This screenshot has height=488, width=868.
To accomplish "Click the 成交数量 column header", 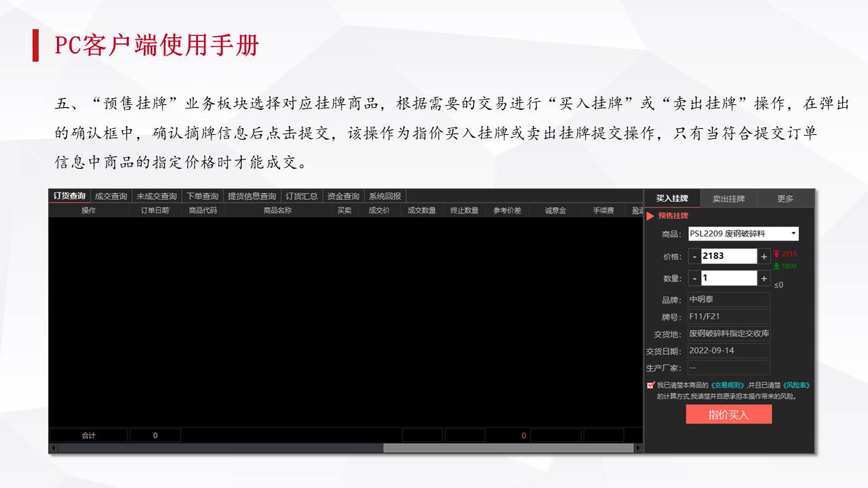I will coord(422,210).
